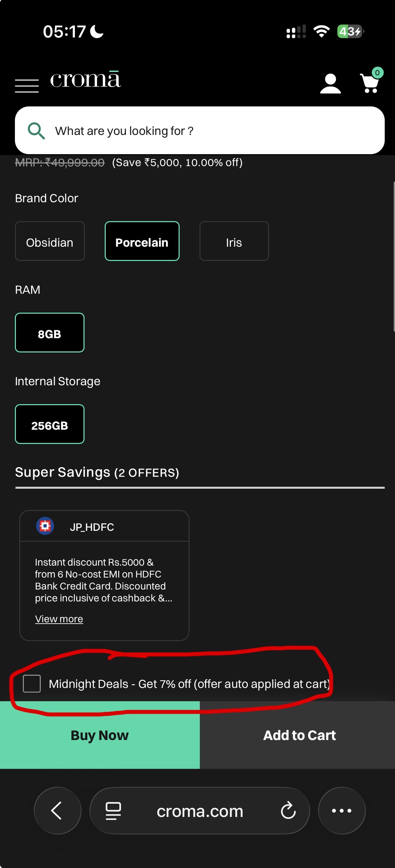Open browser more options (three dots)
The image size is (395, 868).
[x=341, y=810]
